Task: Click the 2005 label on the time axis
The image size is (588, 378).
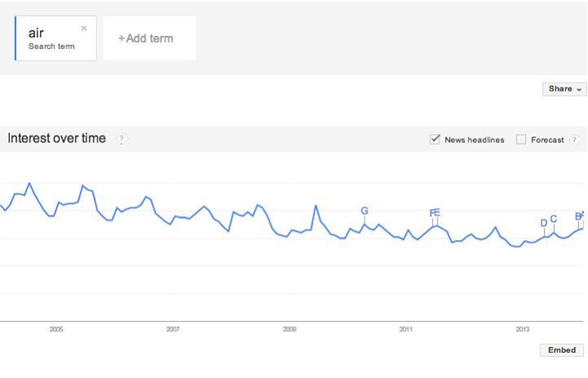Action: 56,330
